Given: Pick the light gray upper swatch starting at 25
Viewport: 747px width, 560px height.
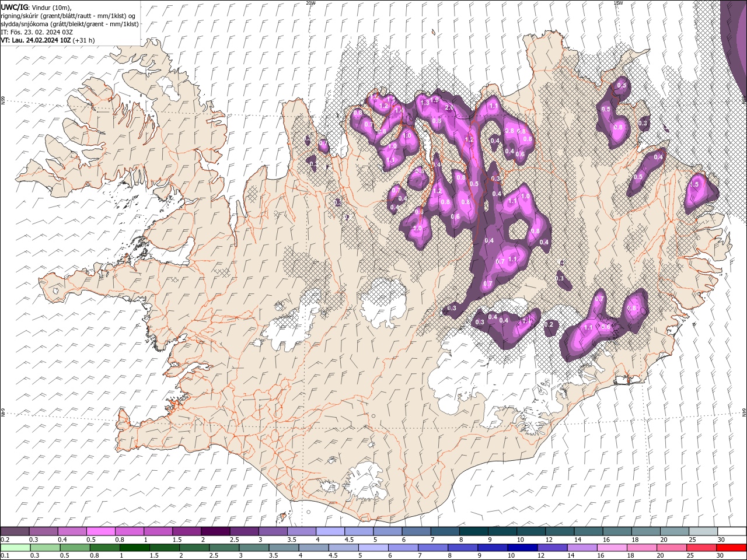Looking at the screenshot, I should (703, 531).
